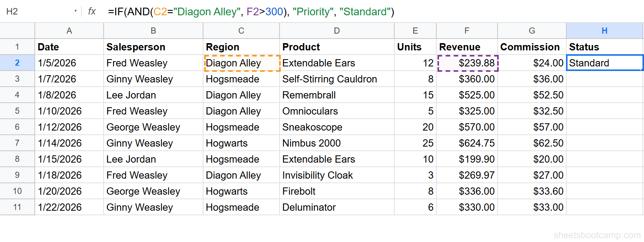Click the fx formula icon

[x=91, y=12]
